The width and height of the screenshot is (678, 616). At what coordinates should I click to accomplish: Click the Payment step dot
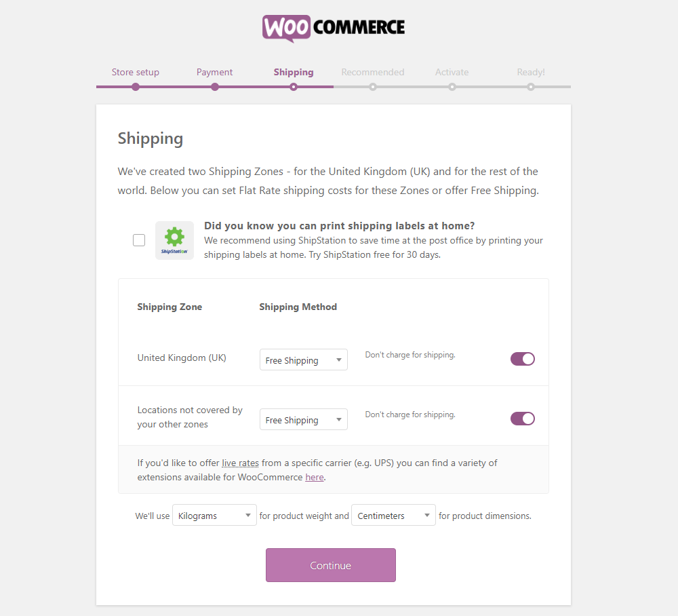(x=214, y=87)
